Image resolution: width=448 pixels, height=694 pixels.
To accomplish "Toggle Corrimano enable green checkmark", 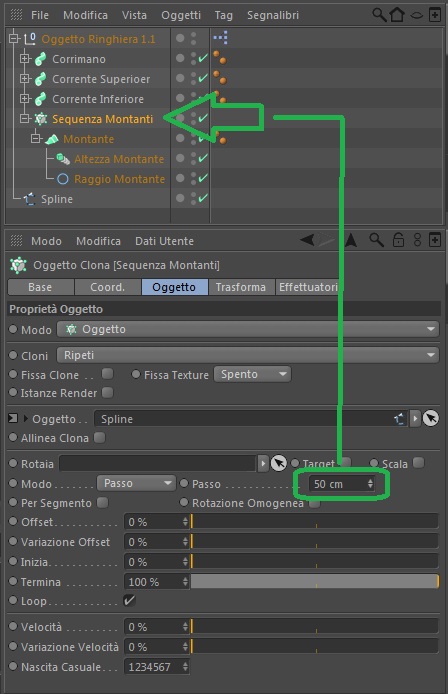I will pyautogui.click(x=203, y=58).
